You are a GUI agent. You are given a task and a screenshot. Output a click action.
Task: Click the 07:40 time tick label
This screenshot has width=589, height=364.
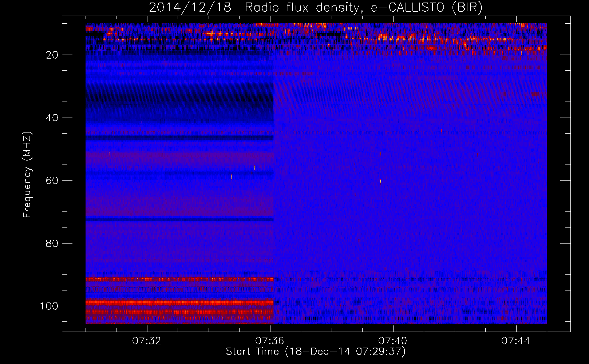tap(393, 341)
